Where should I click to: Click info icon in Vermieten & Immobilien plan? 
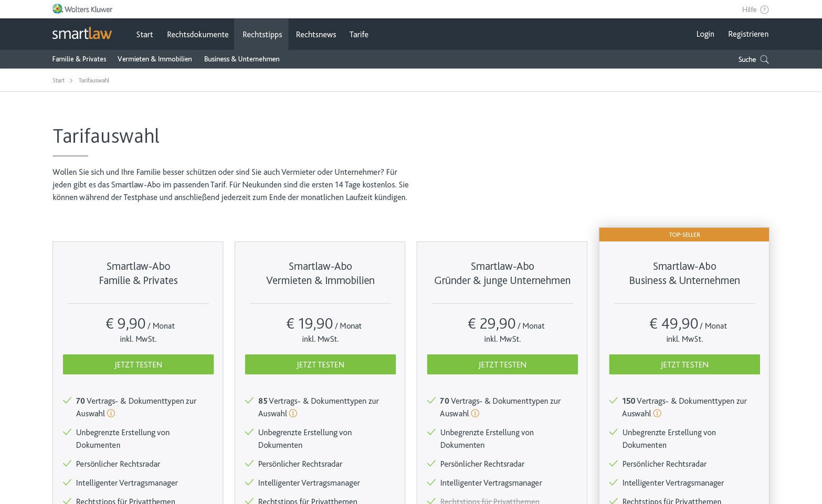click(x=293, y=413)
